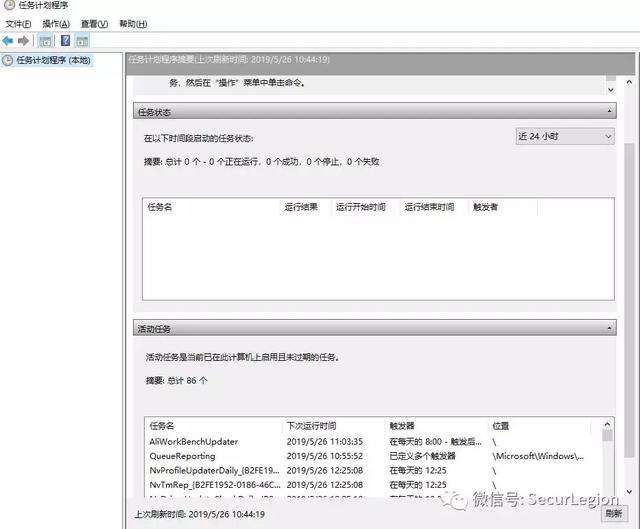Image resolution: width=640 pixels, height=529 pixels.
Task: Show or hide the console tree icon
Action: 45,41
